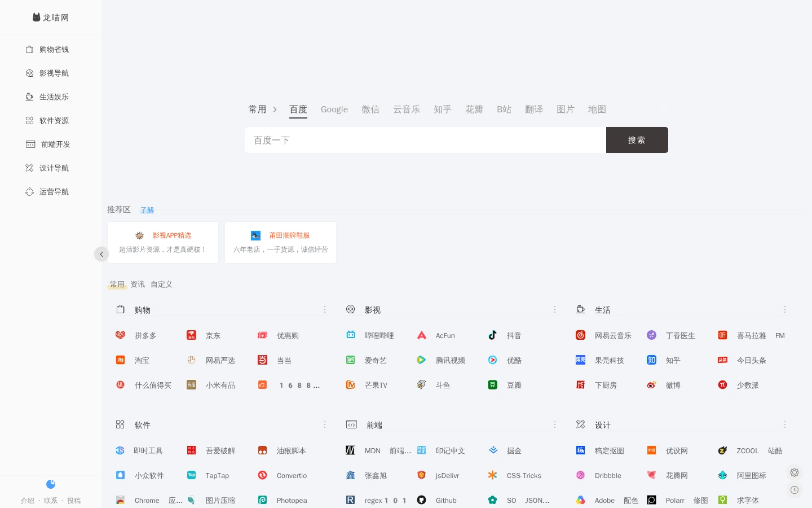Open the 设计 section more menu

[x=785, y=424]
